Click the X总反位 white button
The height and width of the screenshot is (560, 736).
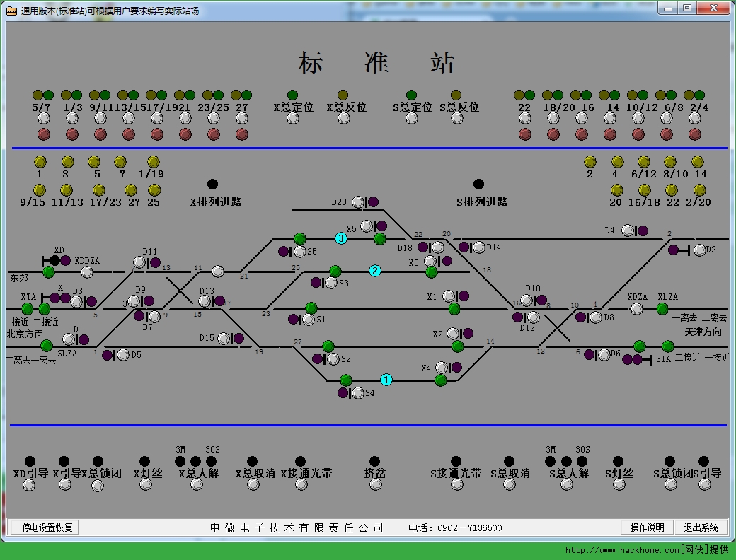coord(344,118)
